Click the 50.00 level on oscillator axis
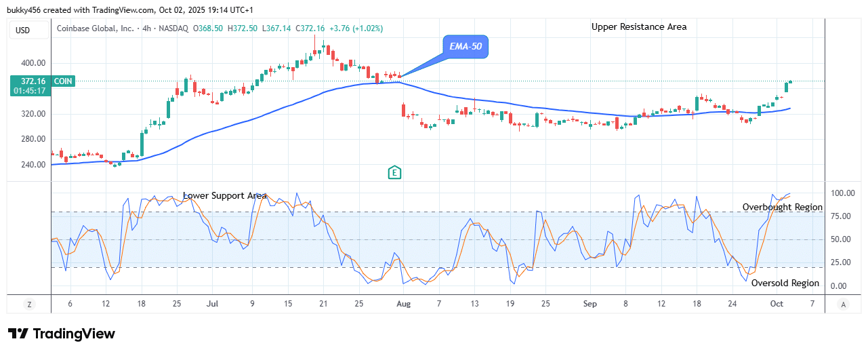Screen dimensions: 868x354 tap(842, 239)
